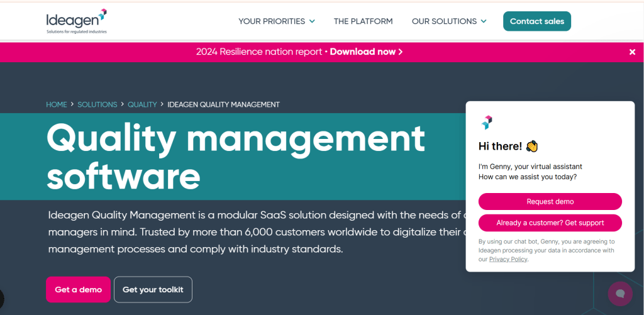
Task: Select SOLUTIONS in the breadcrumb trail
Action: tap(97, 104)
